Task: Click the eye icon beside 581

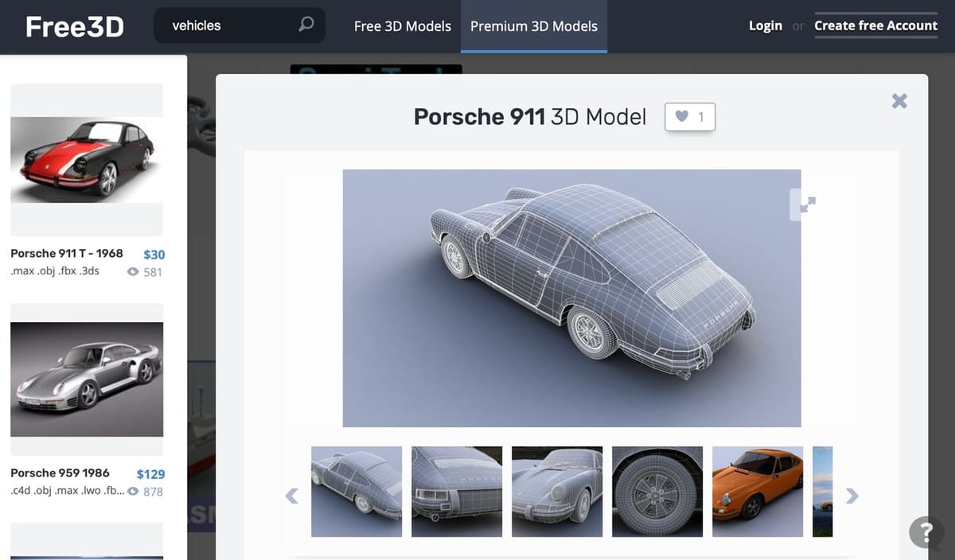Action: pos(133,272)
